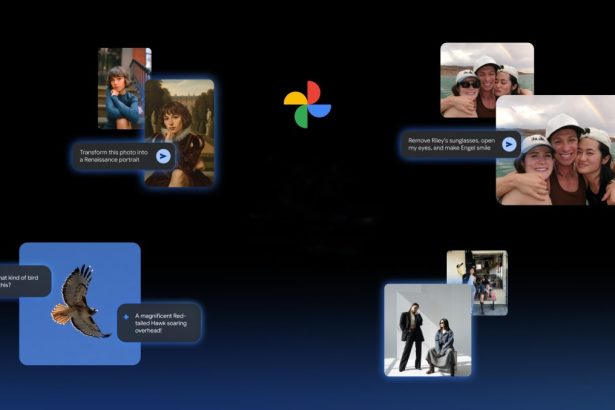This screenshot has width=615, height=410.
Task: Click the 'A magnificent Red-tailed Hawk soaring overhead!' reply
Action: [159, 323]
